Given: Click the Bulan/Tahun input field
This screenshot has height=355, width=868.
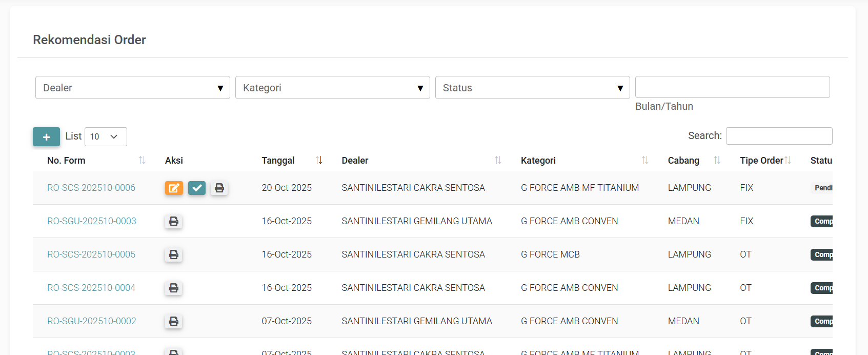Looking at the screenshot, I should 732,87.
